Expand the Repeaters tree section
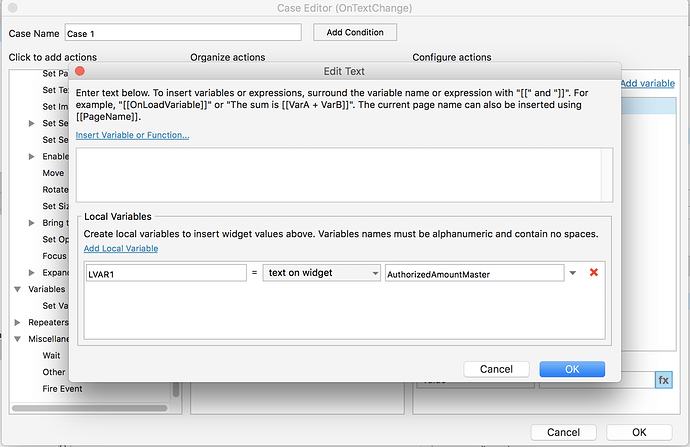This screenshot has height=447, width=690. click(x=18, y=322)
